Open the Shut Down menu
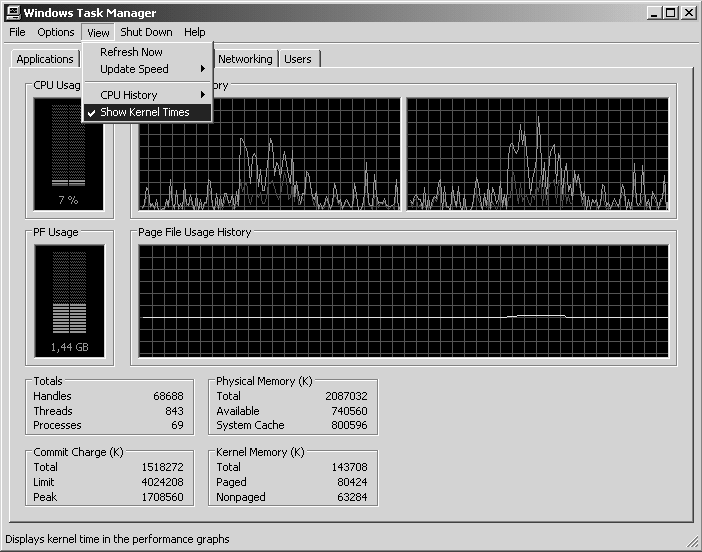Image resolution: width=702 pixels, height=552 pixels. pos(146,32)
